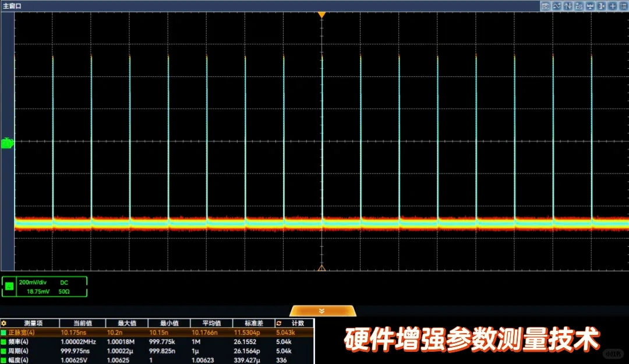Click the refresh statistics icon in the measurement header
Image resolution: width=629 pixels, height=364 pixels.
(x=278, y=324)
